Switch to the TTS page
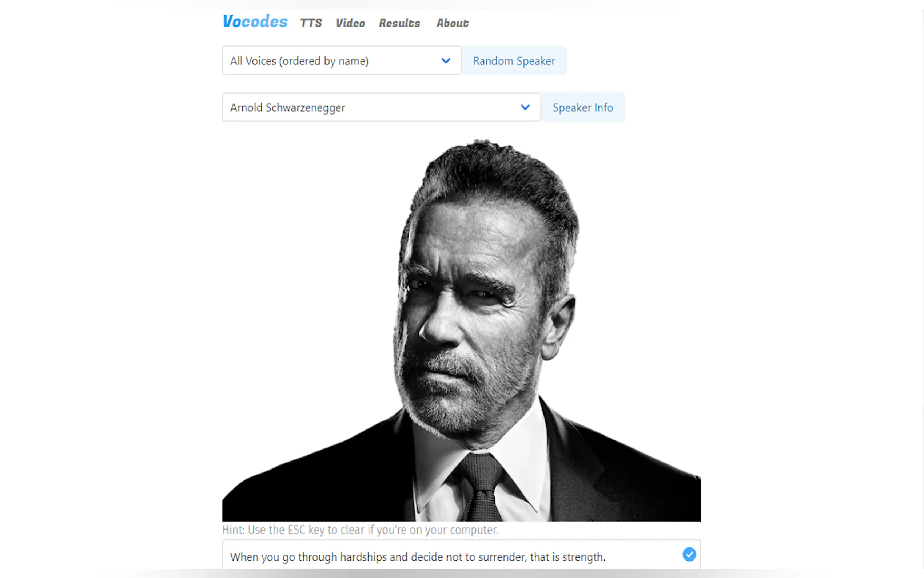This screenshot has width=924, height=578. pyautogui.click(x=311, y=23)
